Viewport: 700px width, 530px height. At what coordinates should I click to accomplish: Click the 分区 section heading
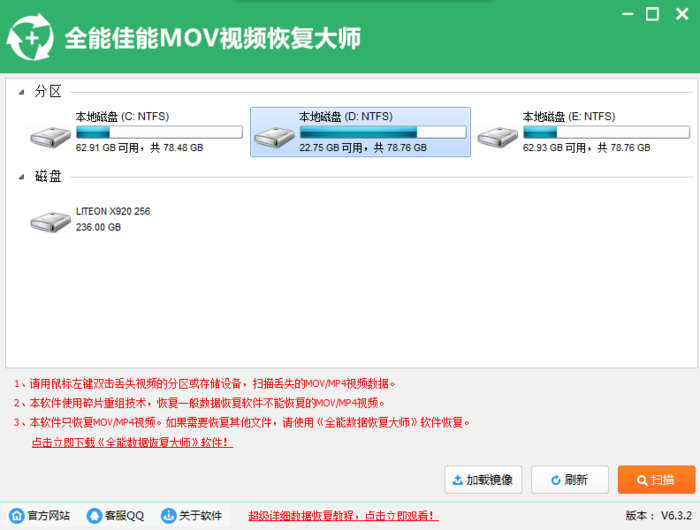pyautogui.click(x=48, y=92)
